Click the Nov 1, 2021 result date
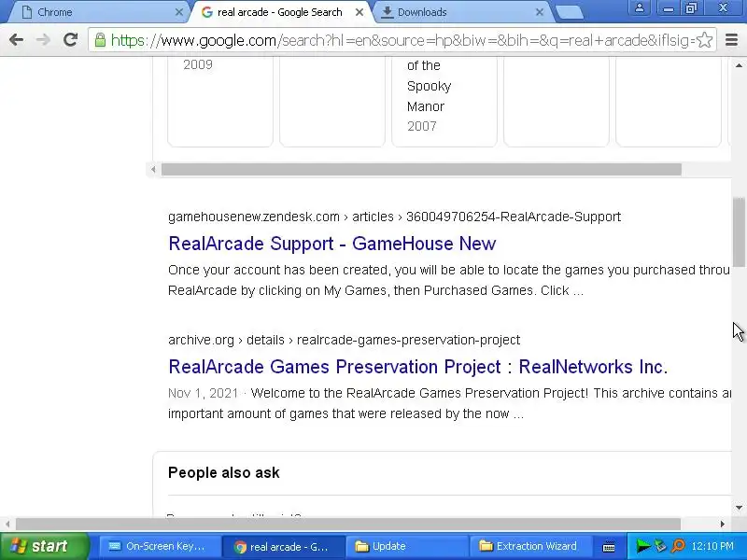Viewport: 747px width, 560px height. 203,393
